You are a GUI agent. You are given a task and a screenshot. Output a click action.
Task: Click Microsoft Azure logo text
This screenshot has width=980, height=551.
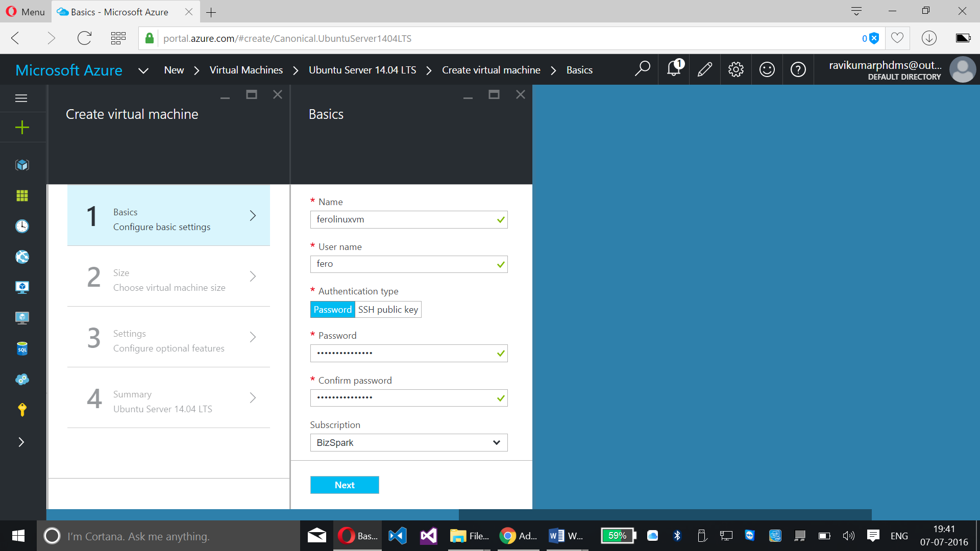pos(69,70)
